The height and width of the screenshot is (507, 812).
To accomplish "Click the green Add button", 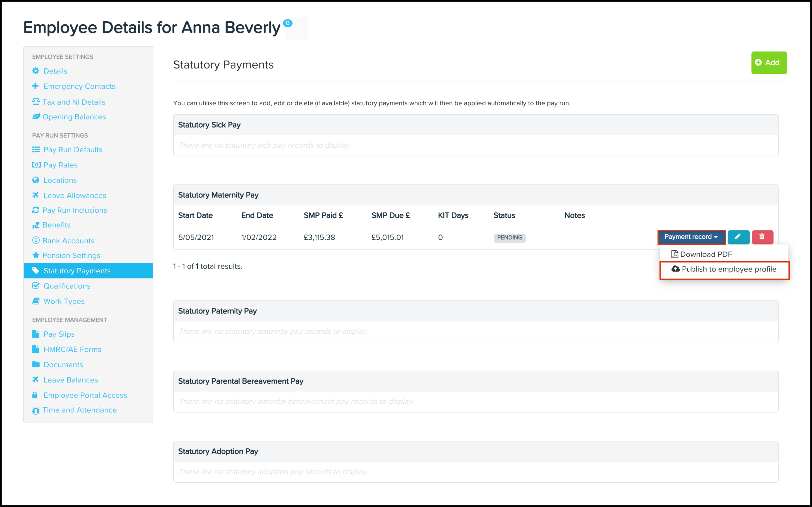I will point(768,63).
